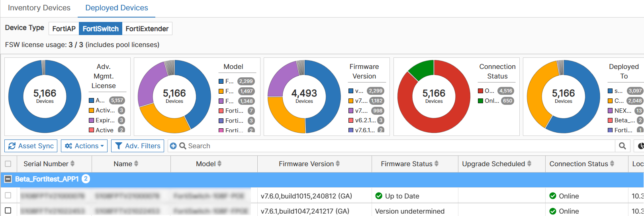Image resolution: width=644 pixels, height=216 pixels.
Task: Select firmware legend entry v6.2.1
Action: click(x=366, y=120)
